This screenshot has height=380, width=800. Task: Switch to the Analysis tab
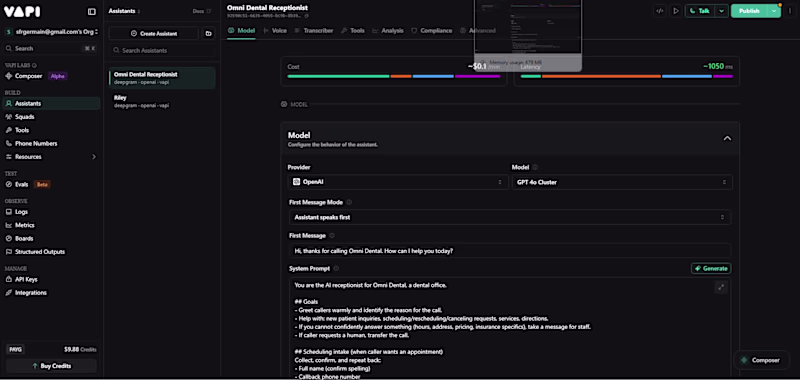click(x=388, y=31)
